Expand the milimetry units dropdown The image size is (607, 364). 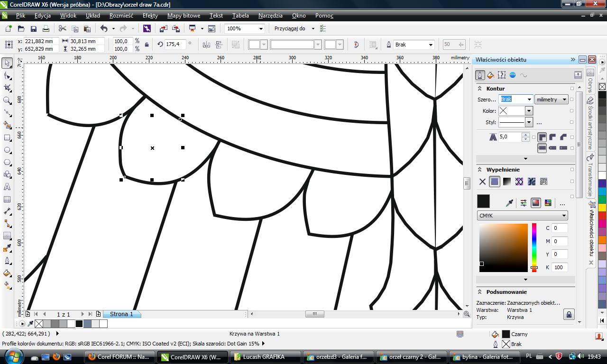pos(551,100)
